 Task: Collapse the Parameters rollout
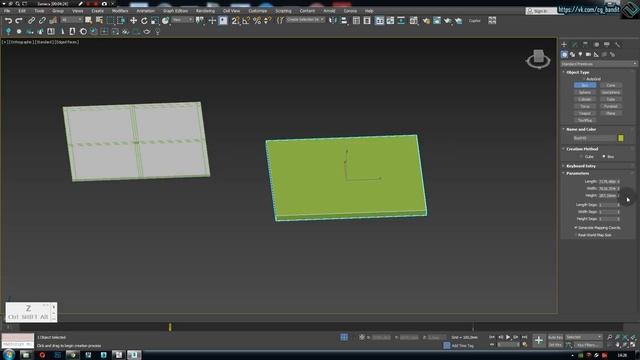coord(578,173)
